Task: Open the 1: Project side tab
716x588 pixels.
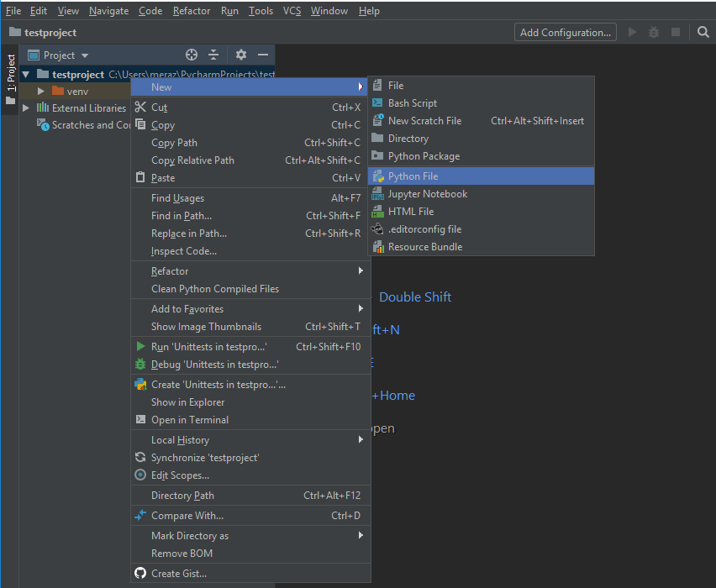Action: [11, 74]
